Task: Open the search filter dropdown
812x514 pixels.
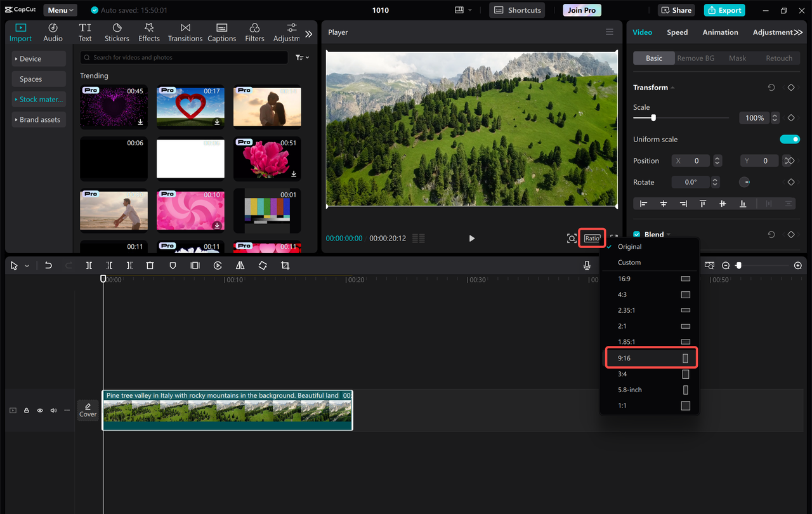Action: tap(302, 57)
